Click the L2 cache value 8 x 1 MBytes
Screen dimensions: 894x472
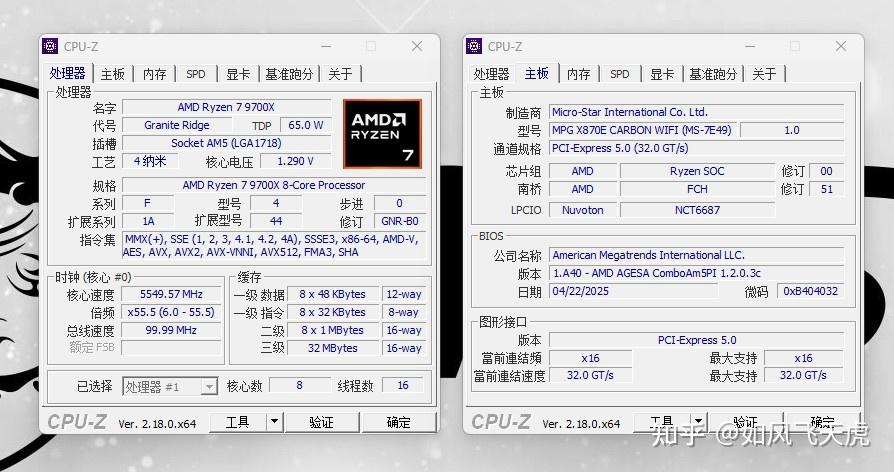[x=333, y=330]
